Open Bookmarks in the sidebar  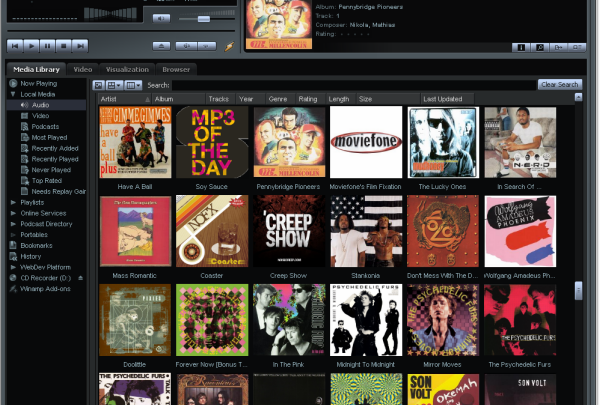coord(36,245)
